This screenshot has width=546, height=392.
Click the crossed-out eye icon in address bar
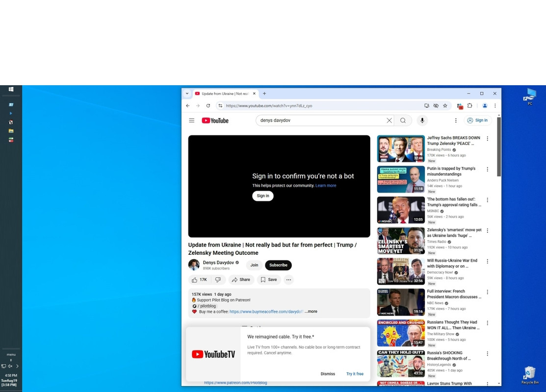[x=436, y=106]
